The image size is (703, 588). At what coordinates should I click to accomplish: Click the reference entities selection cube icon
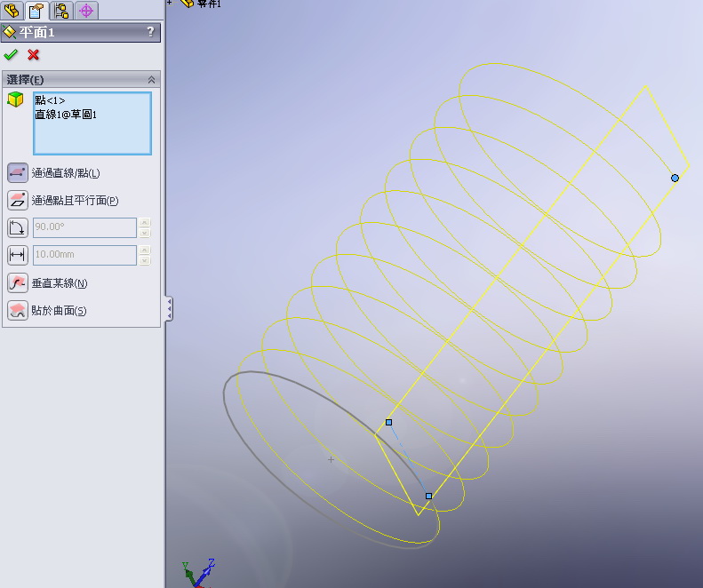click(x=15, y=99)
